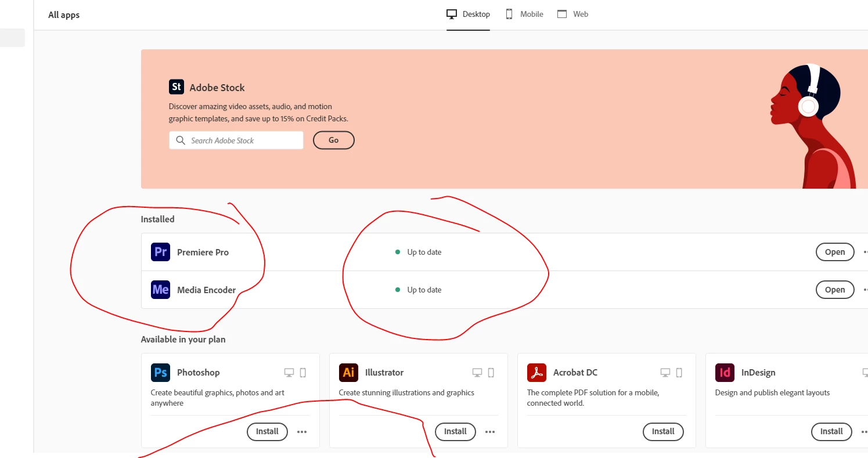Click the InDesign Id icon

click(x=725, y=372)
